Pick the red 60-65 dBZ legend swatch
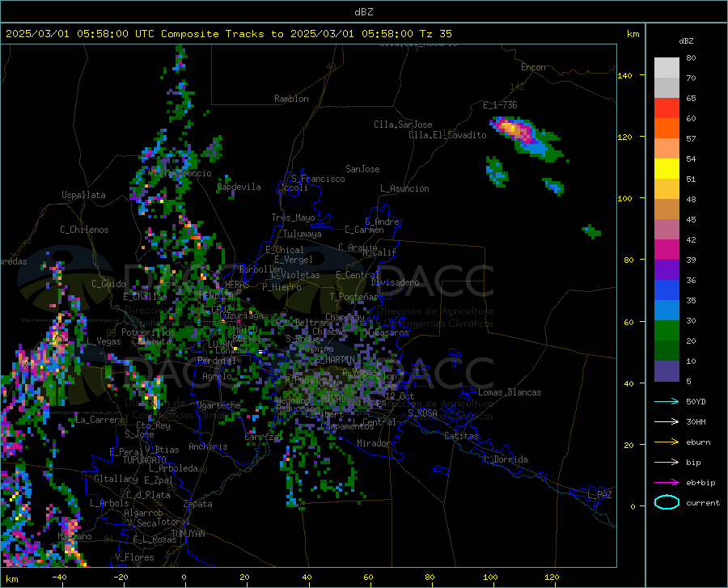Screen dimensions: 728x588 [667, 108]
